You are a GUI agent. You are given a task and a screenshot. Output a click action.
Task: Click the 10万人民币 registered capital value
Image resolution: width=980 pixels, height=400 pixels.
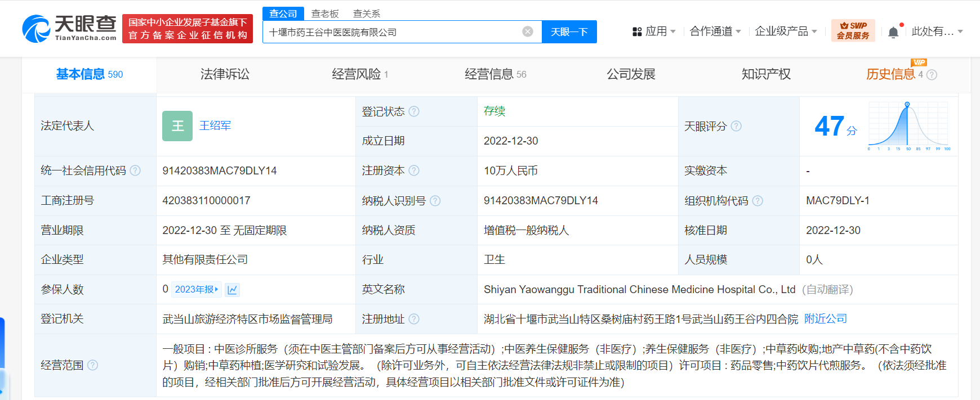click(511, 171)
